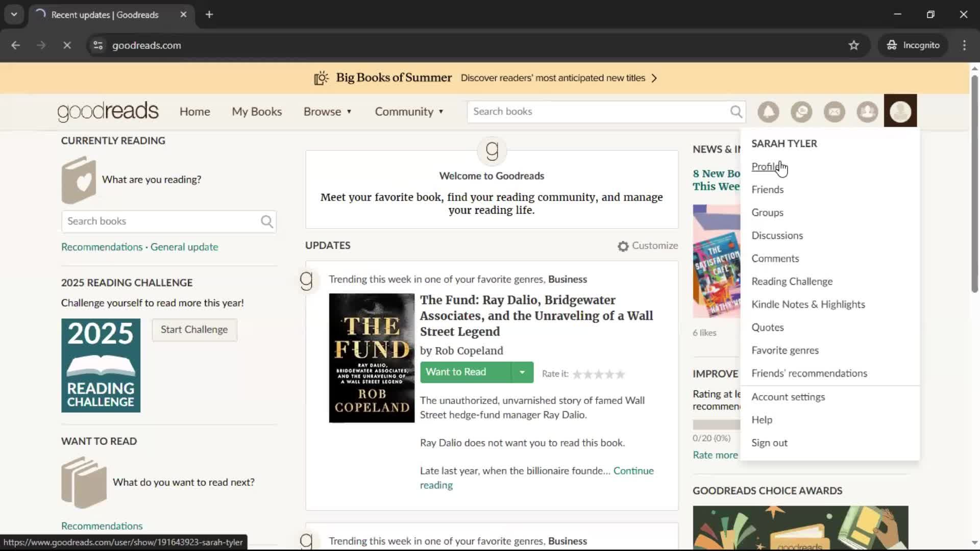Open the discussions chat bubble icon
980x551 pixels.
[x=801, y=111]
